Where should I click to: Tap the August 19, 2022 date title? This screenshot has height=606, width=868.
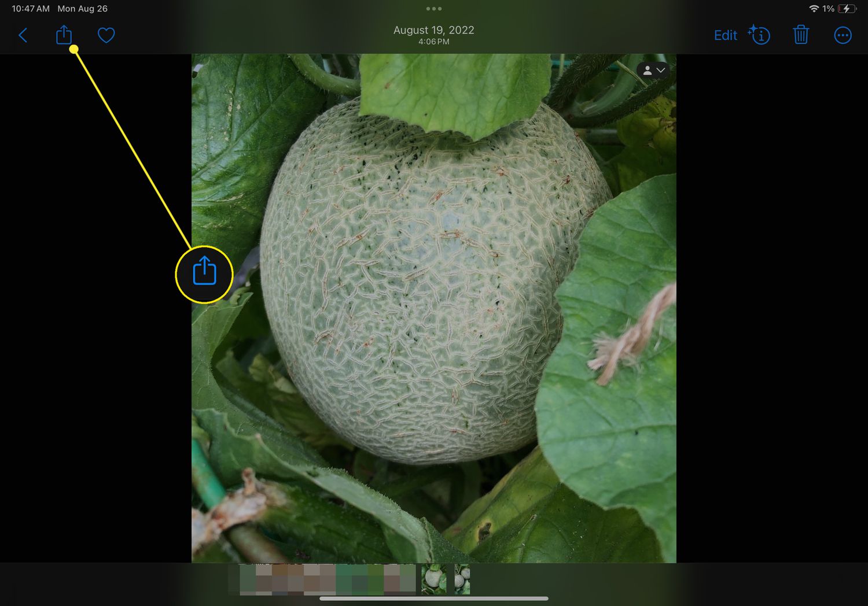(x=433, y=31)
